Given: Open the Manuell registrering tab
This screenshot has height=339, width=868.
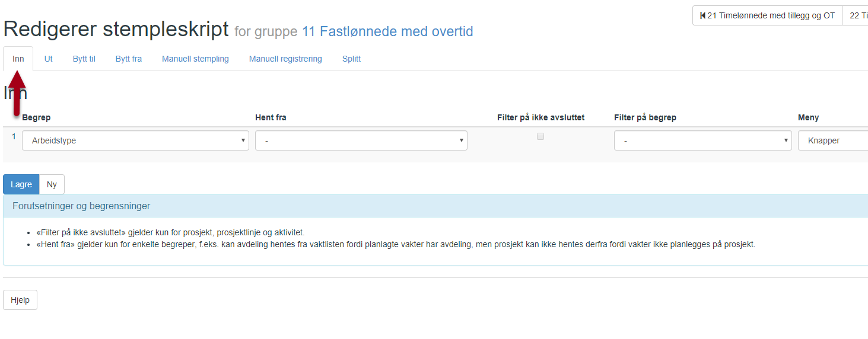Looking at the screenshot, I should point(285,59).
